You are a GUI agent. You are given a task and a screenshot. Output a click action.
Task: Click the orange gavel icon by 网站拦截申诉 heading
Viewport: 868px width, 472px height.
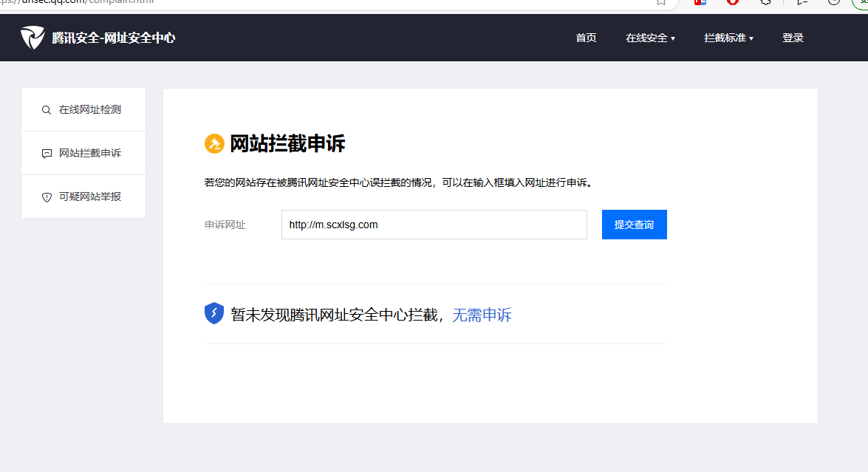[x=214, y=144]
